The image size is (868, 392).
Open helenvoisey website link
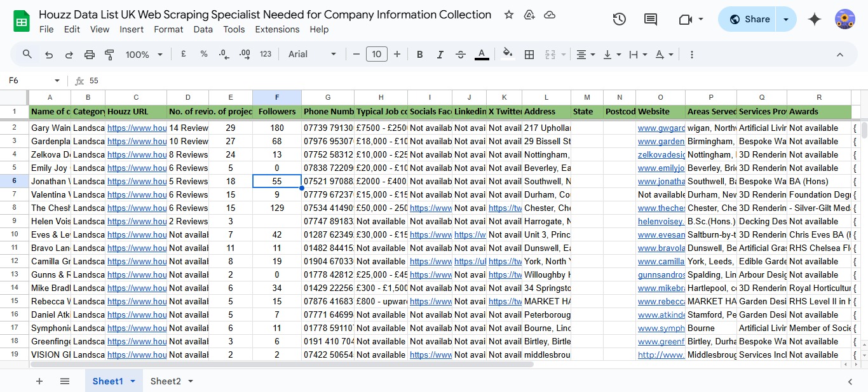coord(661,221)
